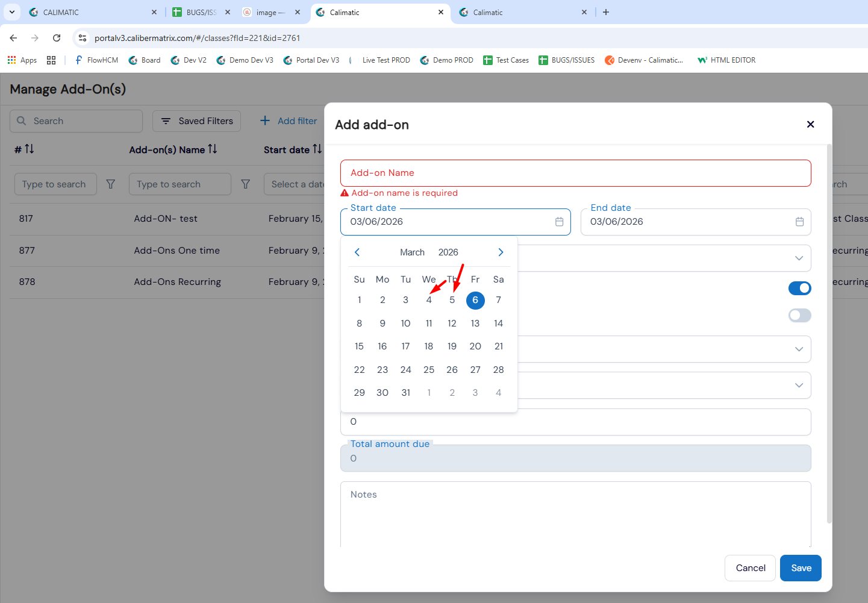
Task: Open the Start date calendar icon
Action: tap(559, 222)
